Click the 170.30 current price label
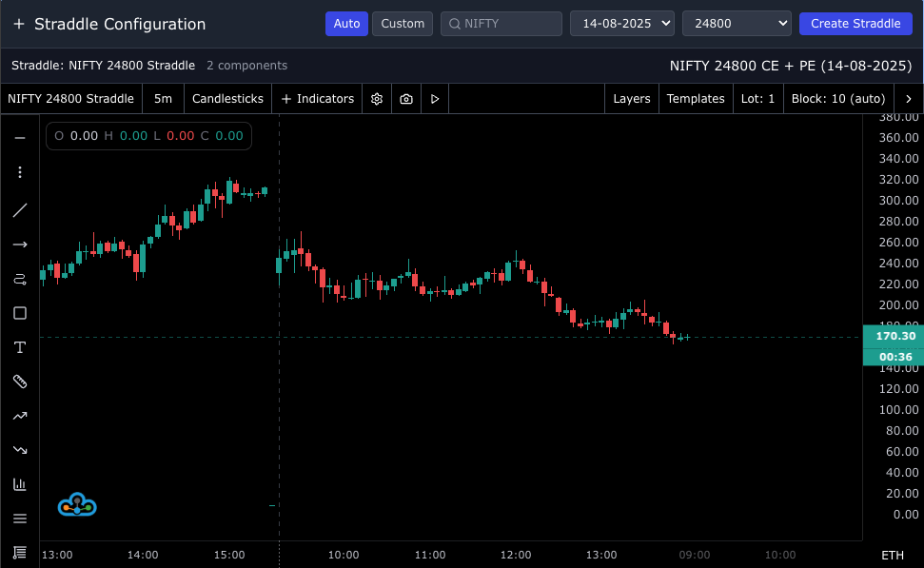This screenshot has width=924, height=568. [894, 336]
